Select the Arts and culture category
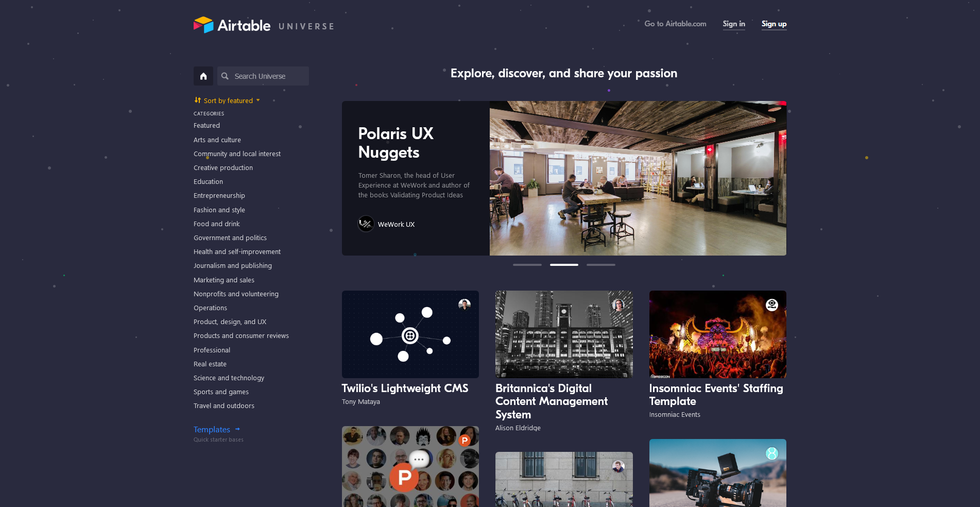 [x=217, y=140]
